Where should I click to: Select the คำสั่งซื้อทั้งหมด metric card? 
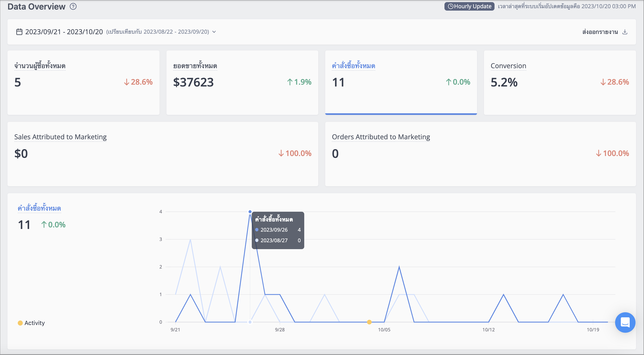(401, 83)
